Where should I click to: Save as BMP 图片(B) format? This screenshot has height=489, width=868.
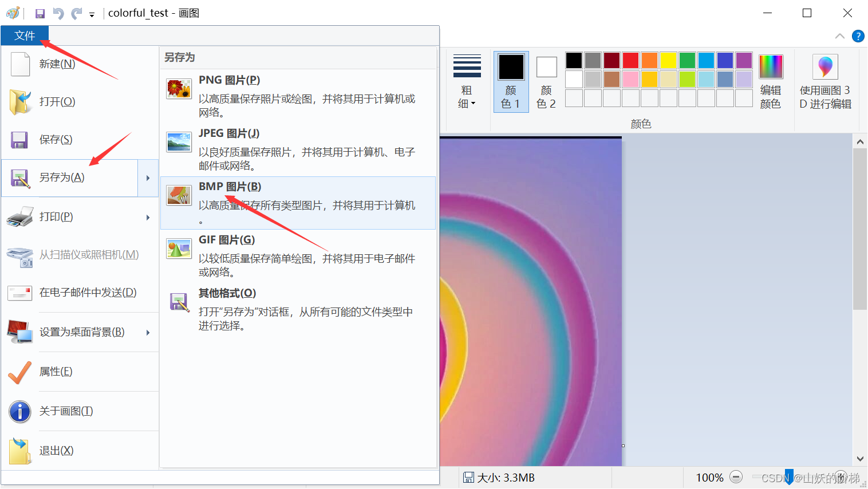pyautogui.click(x=298, y=203)
